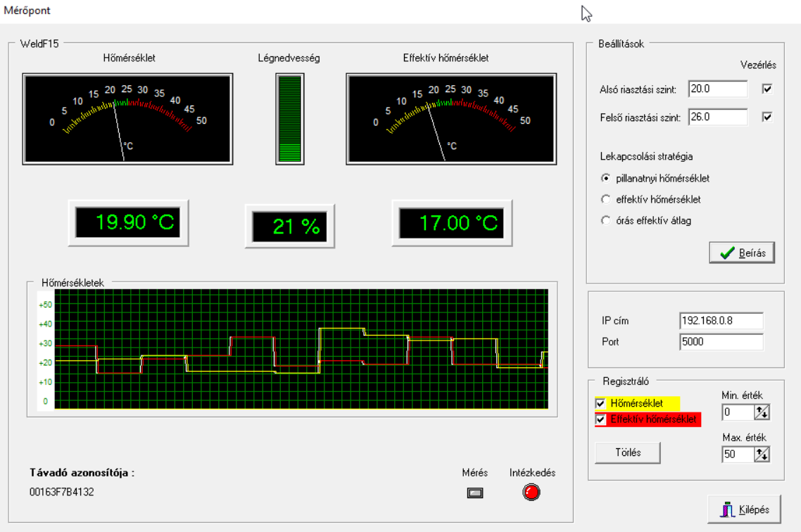This screenshot has width=801, height=532.
Task: Toggle the Felső riasztási szint Vezérlés checkbox
Action: pyautogui.click(x=767, y=117)
